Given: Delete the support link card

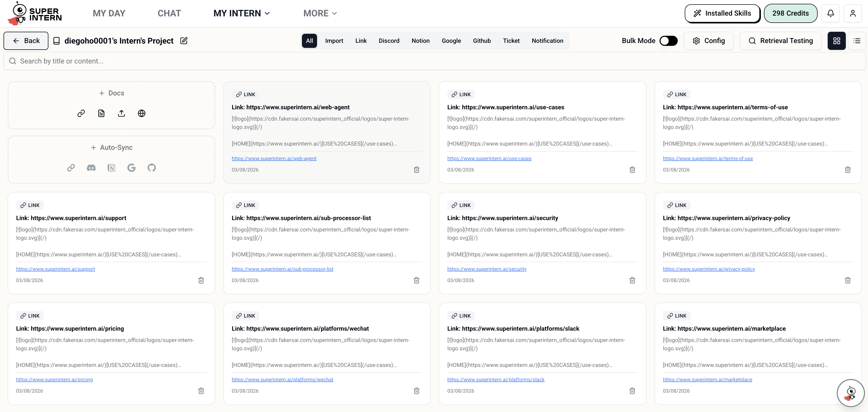Looking at the screenshot, I should click(201, 280).
